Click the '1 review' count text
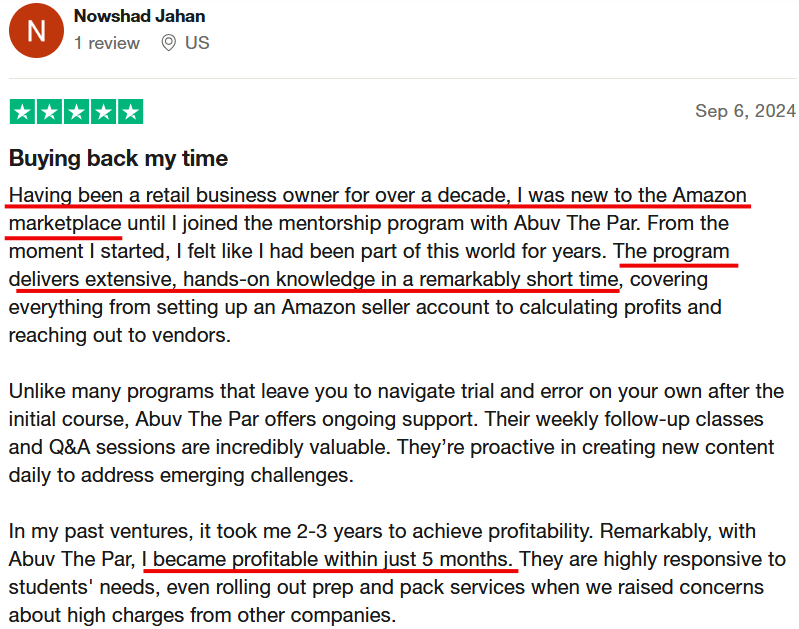The width and height of the screenshot is (799, 629). [x=106, y=43]
